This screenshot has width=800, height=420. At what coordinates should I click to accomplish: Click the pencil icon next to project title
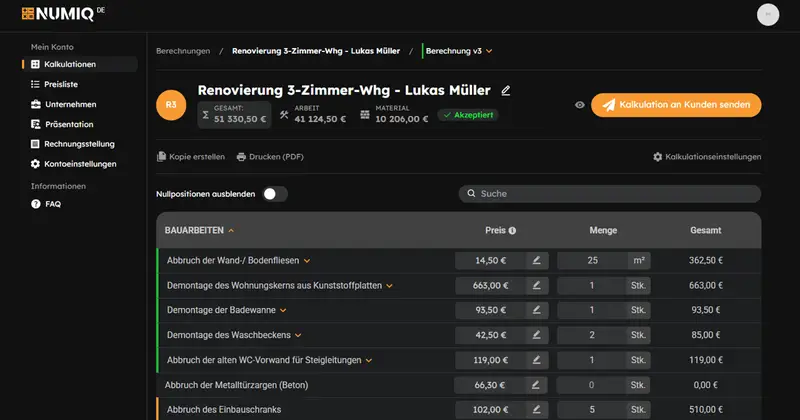coord(506,91)
